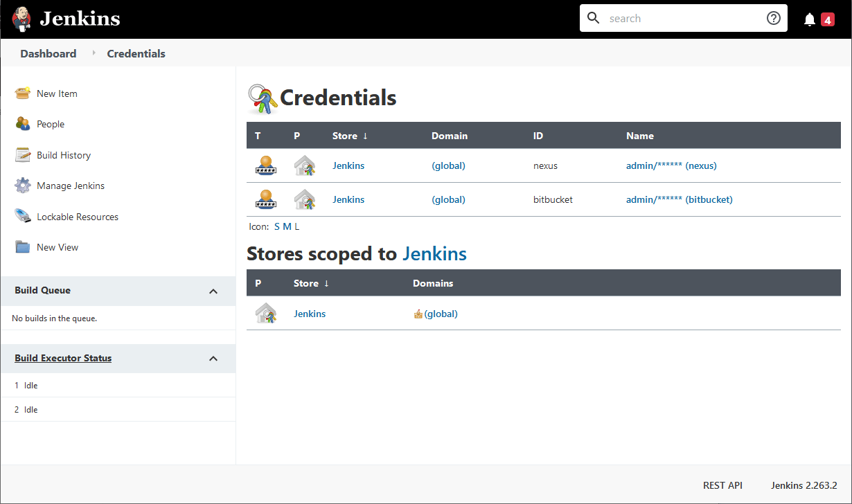
Task: Collapse the Build Executor Status panel
Action: 213,359
